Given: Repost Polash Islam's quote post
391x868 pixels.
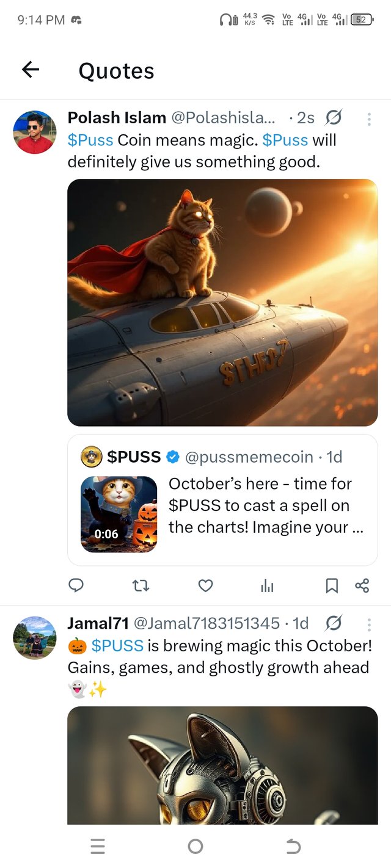Looking at the screenshot, I should (141, 586).
